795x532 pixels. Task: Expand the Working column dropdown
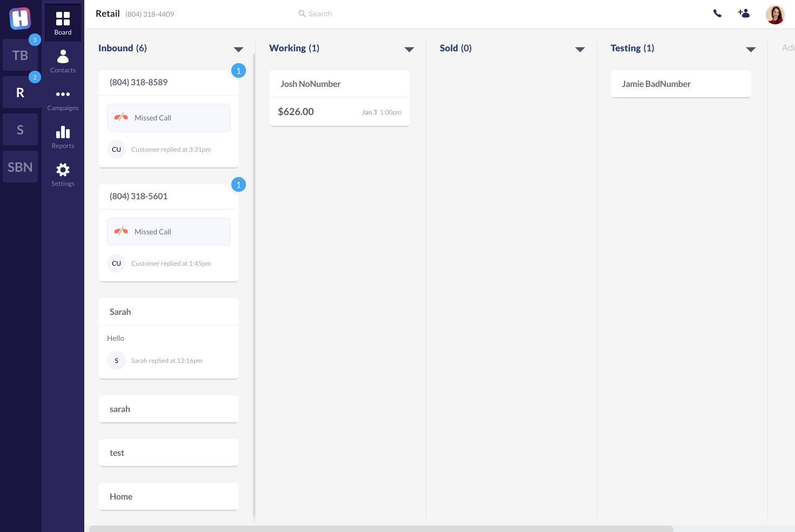409,49
